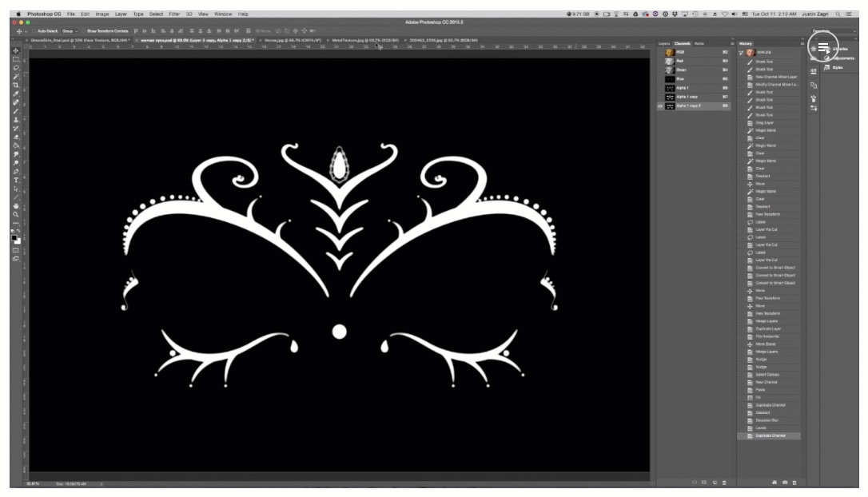
Task: Click the eyes.jpg history snapshot thumbnail
Action: click(751, 52)
